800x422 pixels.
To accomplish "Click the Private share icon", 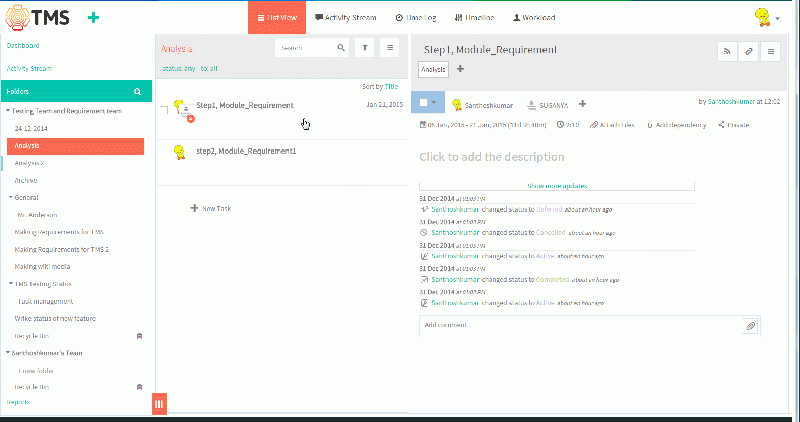I will pos(721,125).
